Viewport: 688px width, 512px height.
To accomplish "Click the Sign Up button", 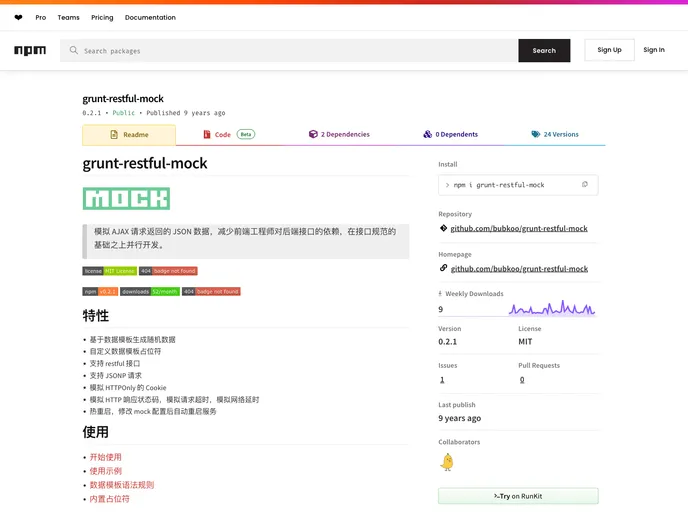I will coord(609,50).
